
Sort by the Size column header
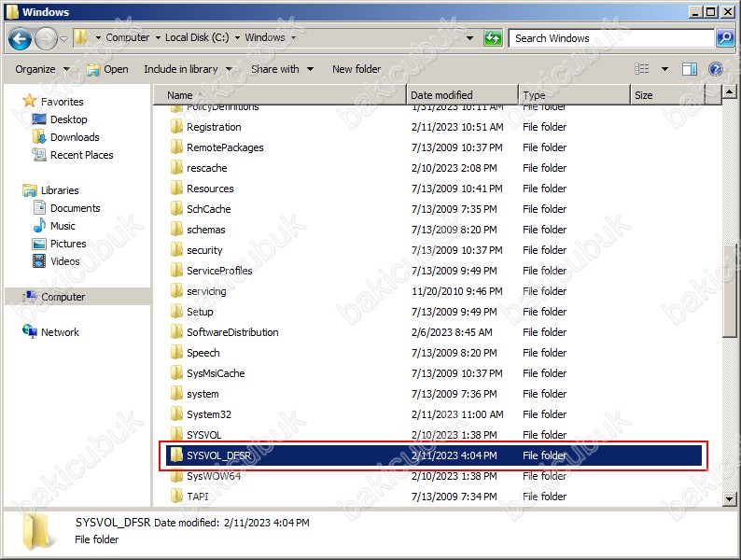coord(667,95)
